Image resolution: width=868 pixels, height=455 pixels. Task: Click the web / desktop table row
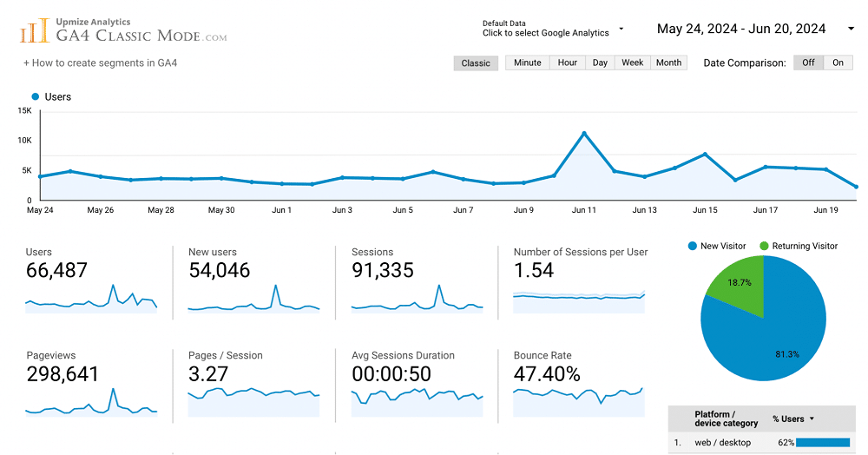[722, 443]
